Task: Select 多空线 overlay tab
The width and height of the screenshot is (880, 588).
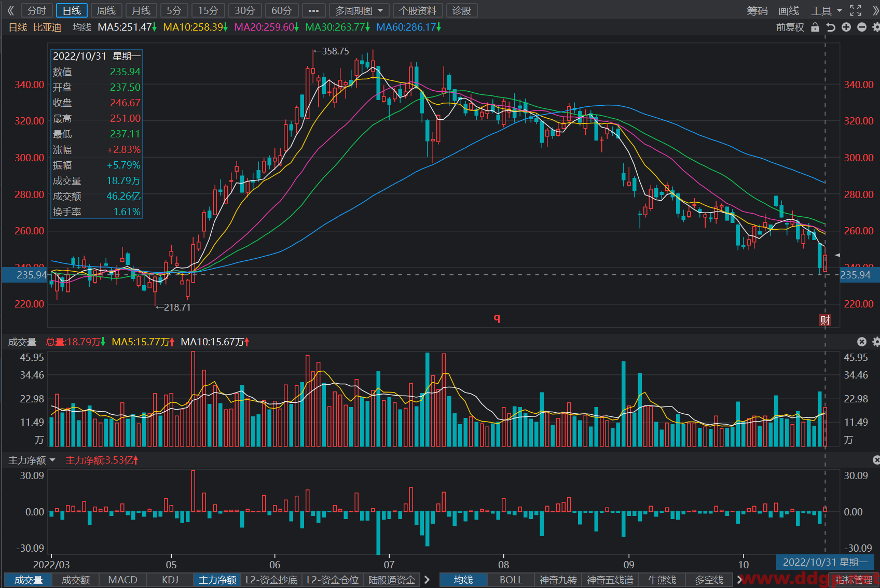Action: tap(709, 580)
